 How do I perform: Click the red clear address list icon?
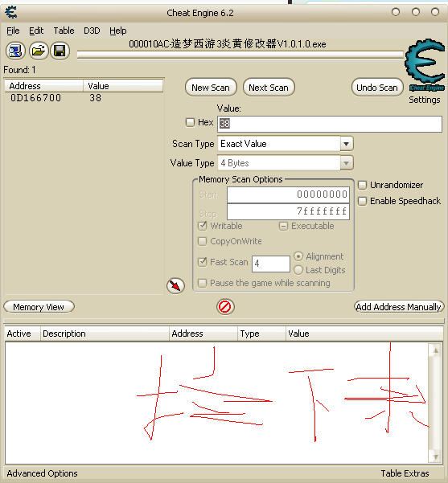[x=225, y=307]
